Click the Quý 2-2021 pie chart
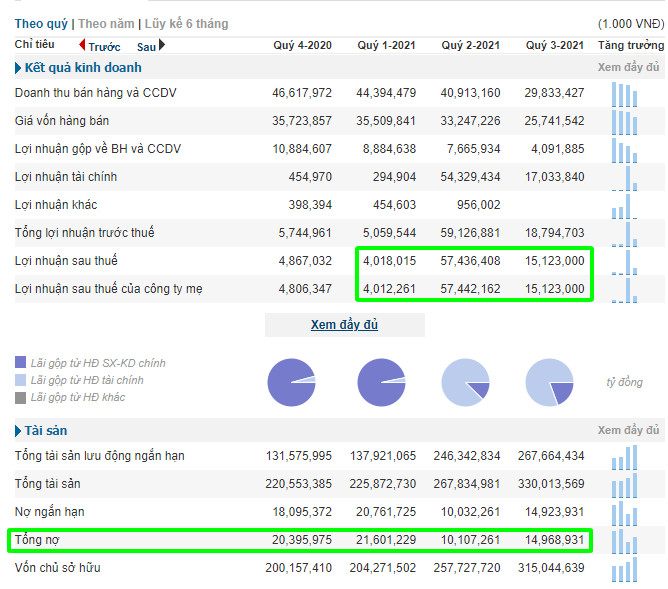668x589 pixels. point(465,382)
